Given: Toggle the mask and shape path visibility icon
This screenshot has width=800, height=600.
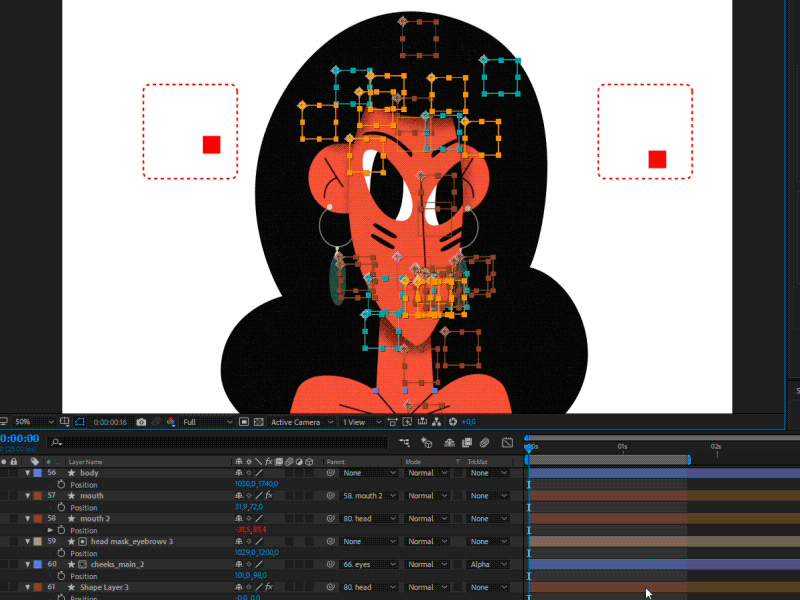Looking at the screenshot, I should (81, 422).
